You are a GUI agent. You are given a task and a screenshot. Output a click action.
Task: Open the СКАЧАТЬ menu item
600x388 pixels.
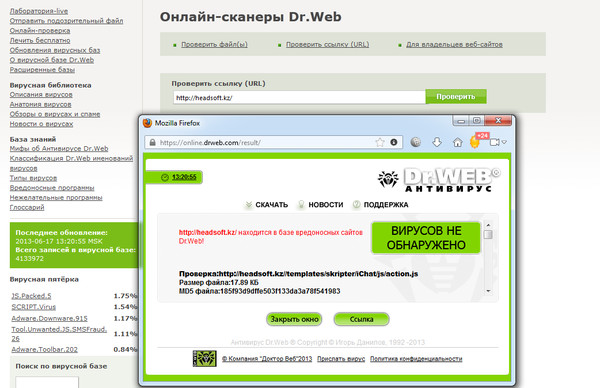click(271, 205)
